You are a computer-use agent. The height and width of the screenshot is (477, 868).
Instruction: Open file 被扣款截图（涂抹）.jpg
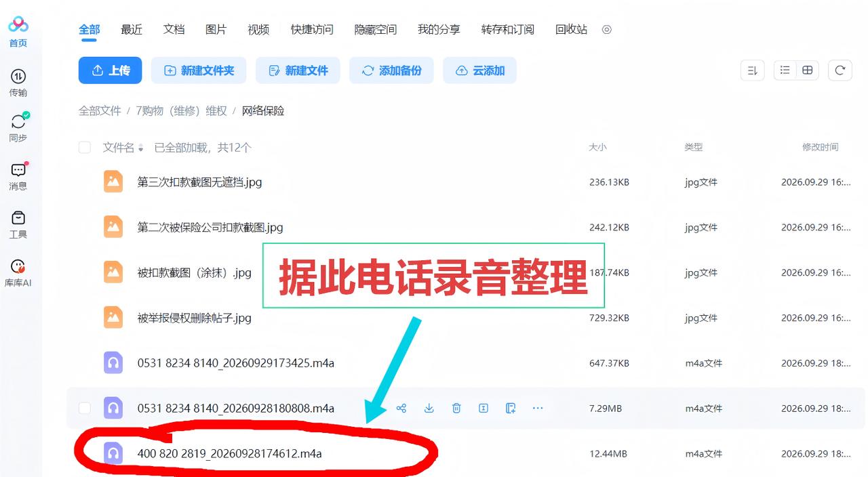pyautogui.click(x=194, y=272)
